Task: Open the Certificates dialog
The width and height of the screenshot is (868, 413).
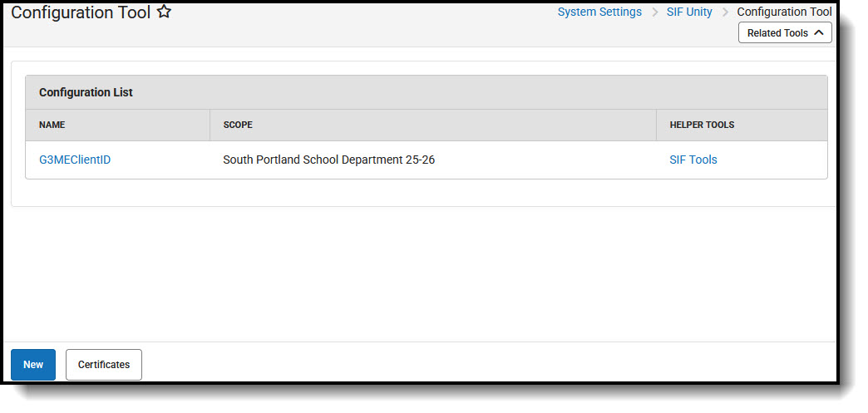Action: (104, 365)
